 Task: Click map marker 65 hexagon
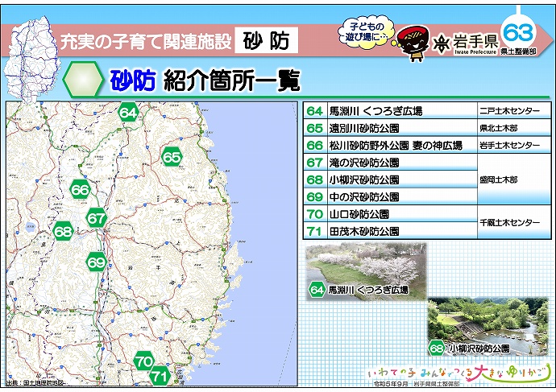click(172, 157)
